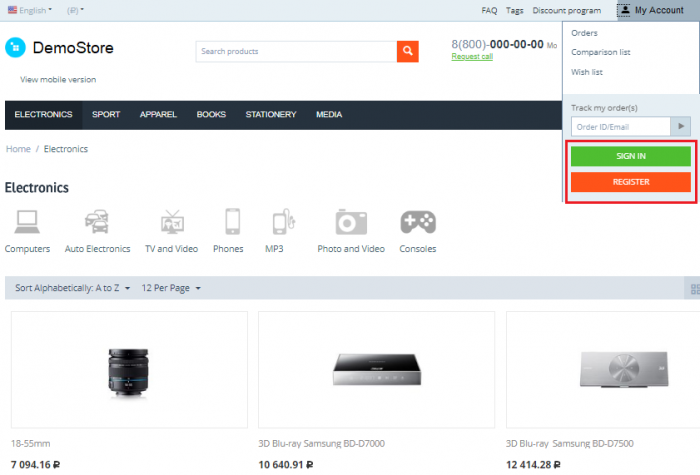
Task: Select Orders in account menu
Action: 584,33
